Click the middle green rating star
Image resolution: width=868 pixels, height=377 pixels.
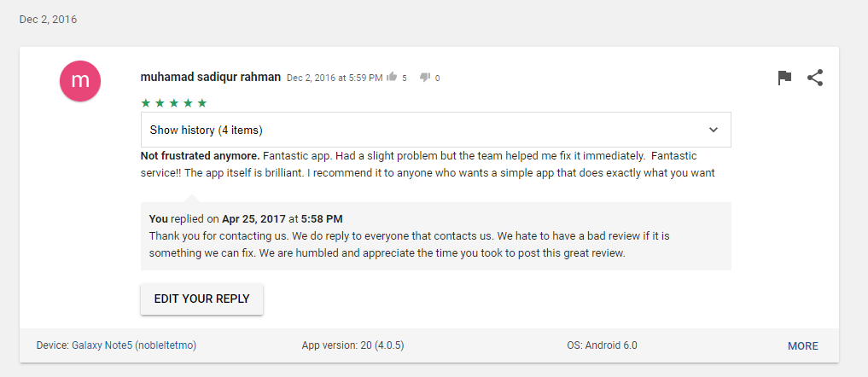pyautogui.click(x=174, y=102)
